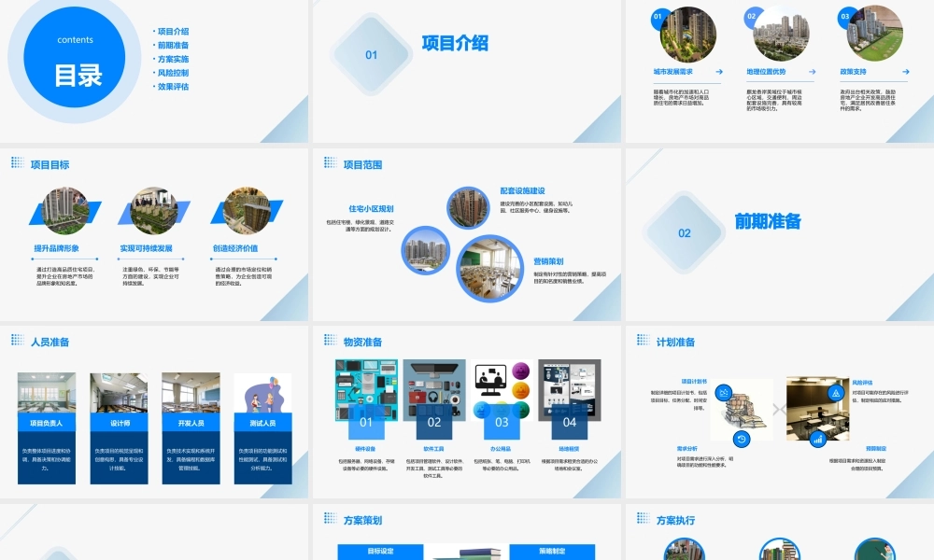Click the illustrated people image above 测试人员

tap(262, 393)
